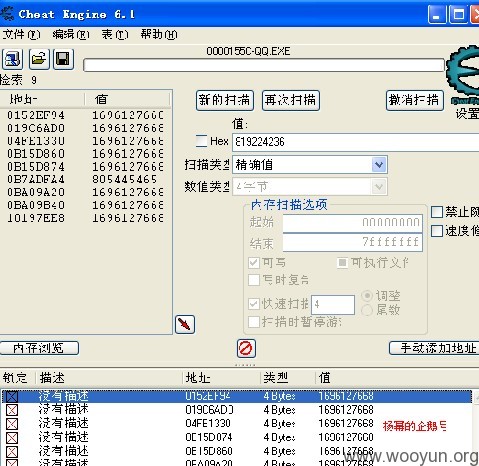The width and height of the screenshot is (479, 466).
Task: Click the 值 column header in results
Action: (128, 99)
